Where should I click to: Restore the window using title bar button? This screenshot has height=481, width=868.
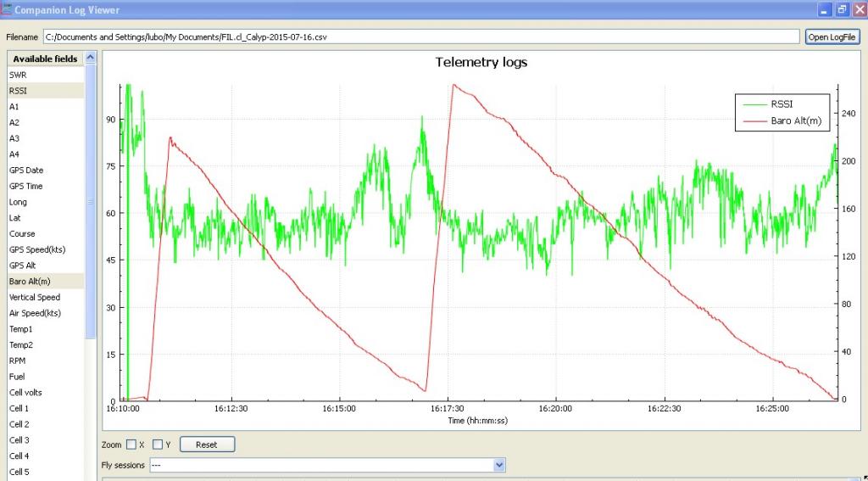tap(842, 9)
